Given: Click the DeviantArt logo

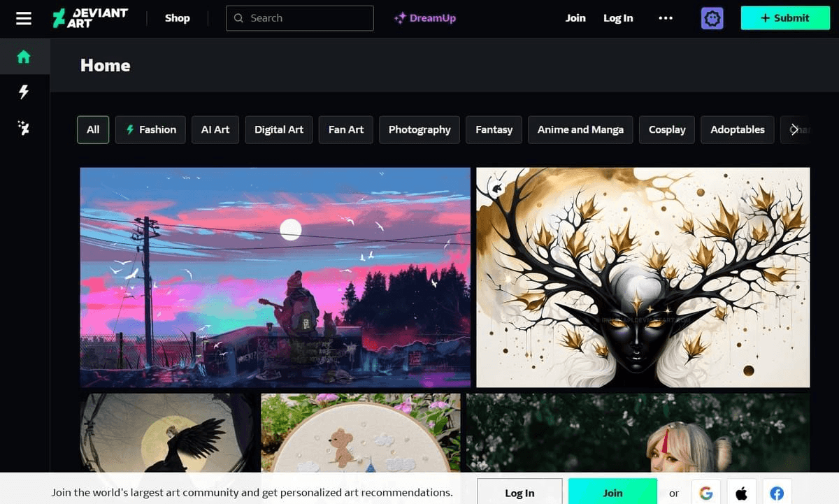Looking at the screenshot, I should click(x=90, y=18).
